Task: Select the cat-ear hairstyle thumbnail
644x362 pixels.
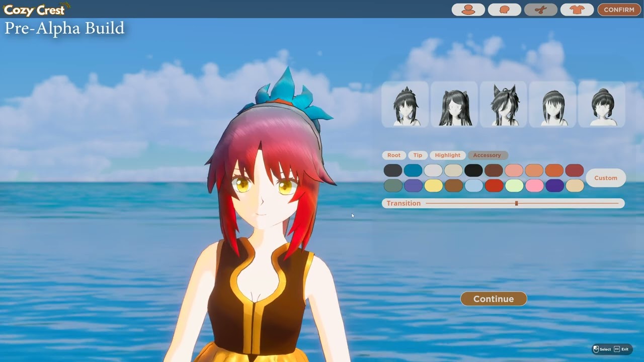Action: [x=503, y=104]
